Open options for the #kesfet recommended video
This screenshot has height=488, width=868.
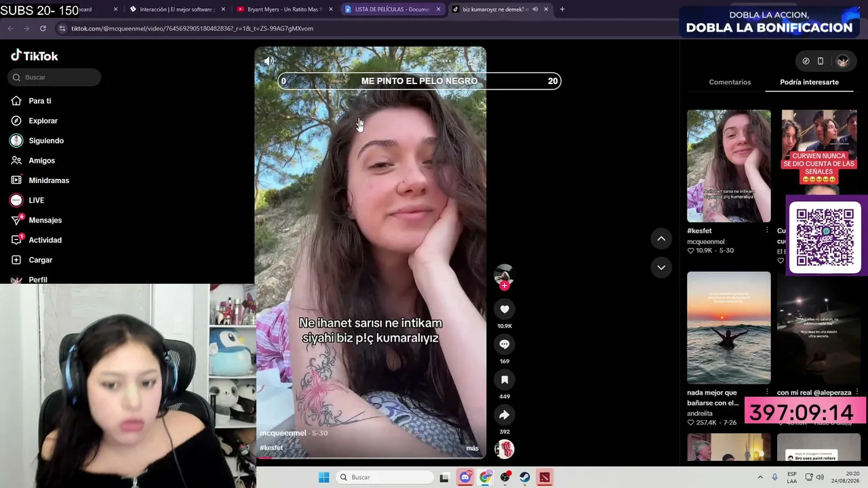[767, 230]
